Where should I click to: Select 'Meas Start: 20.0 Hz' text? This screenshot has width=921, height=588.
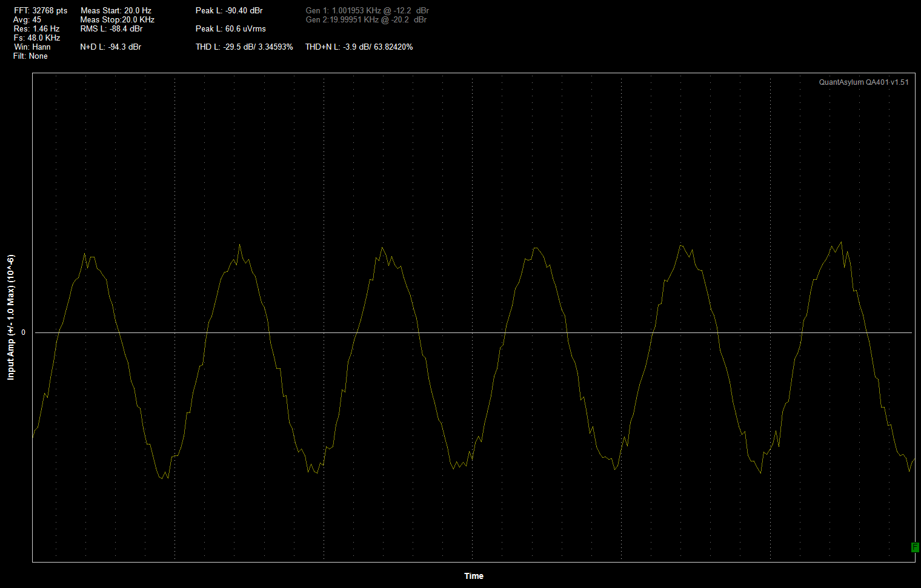coord(116,11)
